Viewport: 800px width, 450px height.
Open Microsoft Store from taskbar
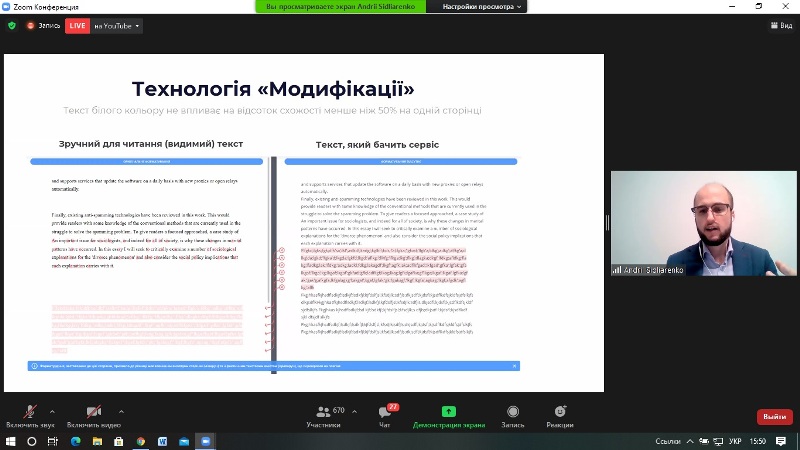click(119, 441)
